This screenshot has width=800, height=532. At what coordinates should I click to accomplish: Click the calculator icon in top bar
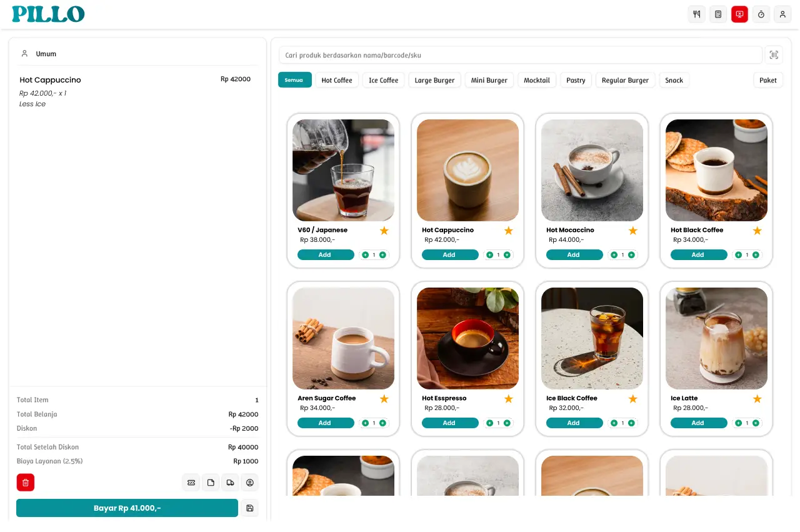[718, 14]
